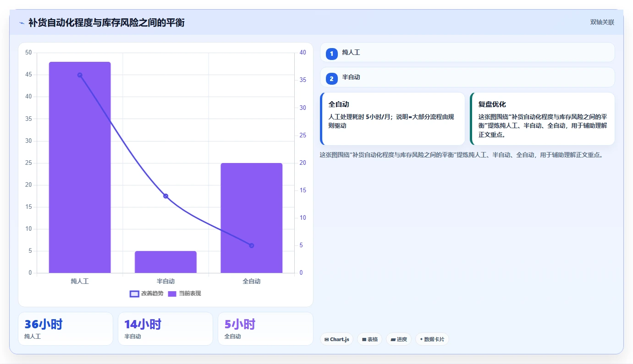Click the trend line point over 半自动
This screenshot has width=633, height=364.
point(165,196)
